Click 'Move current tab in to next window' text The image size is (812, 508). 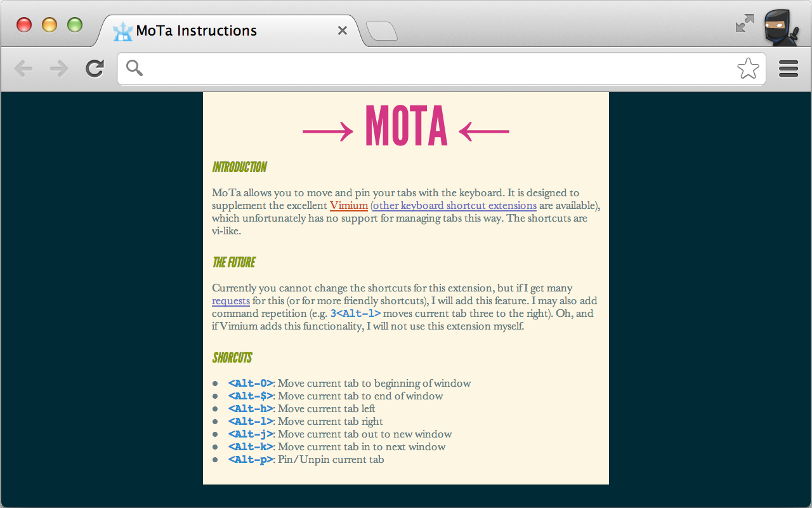click(362, 447)
